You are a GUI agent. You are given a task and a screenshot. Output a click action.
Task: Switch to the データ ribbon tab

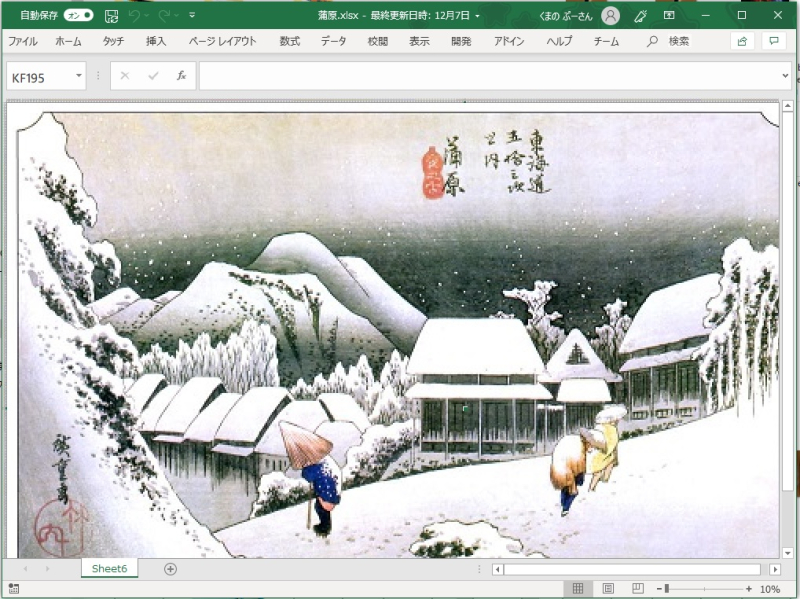coord(334,41)
